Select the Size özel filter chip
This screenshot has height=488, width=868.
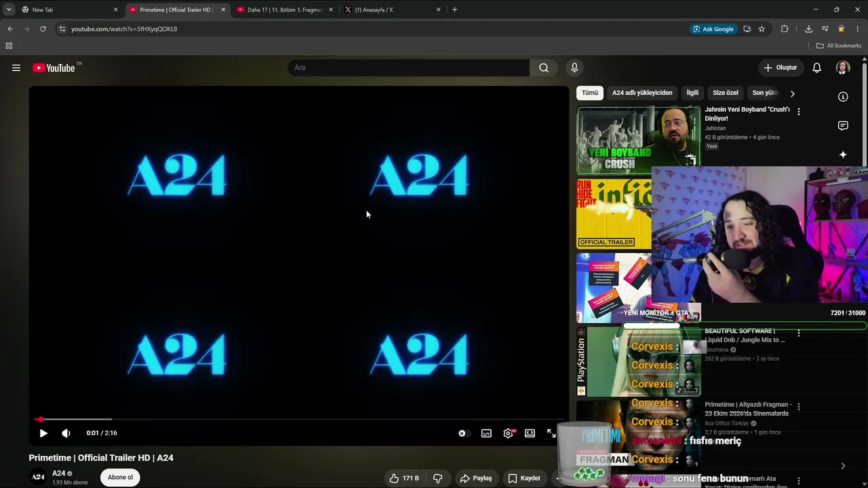[x=726, y=93]
